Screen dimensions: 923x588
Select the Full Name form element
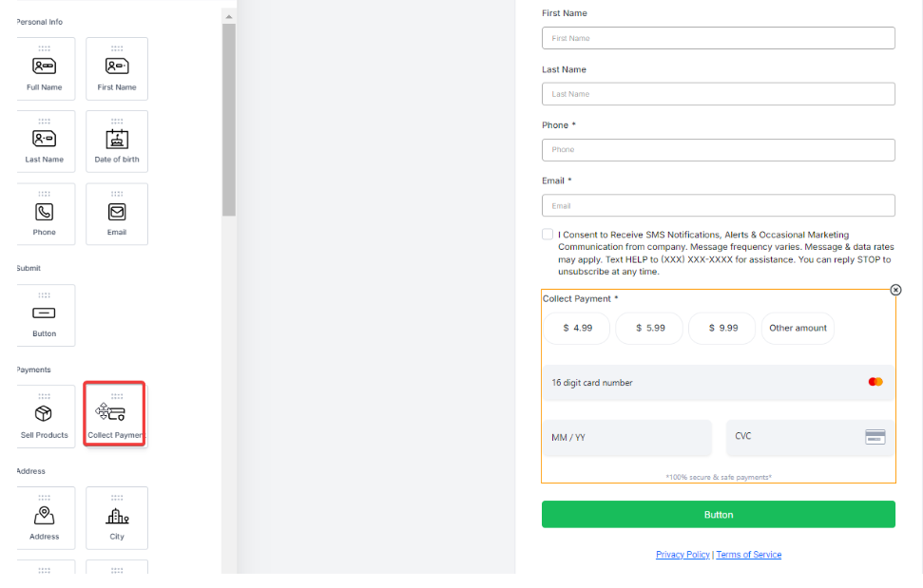click(x=45, y=68)
